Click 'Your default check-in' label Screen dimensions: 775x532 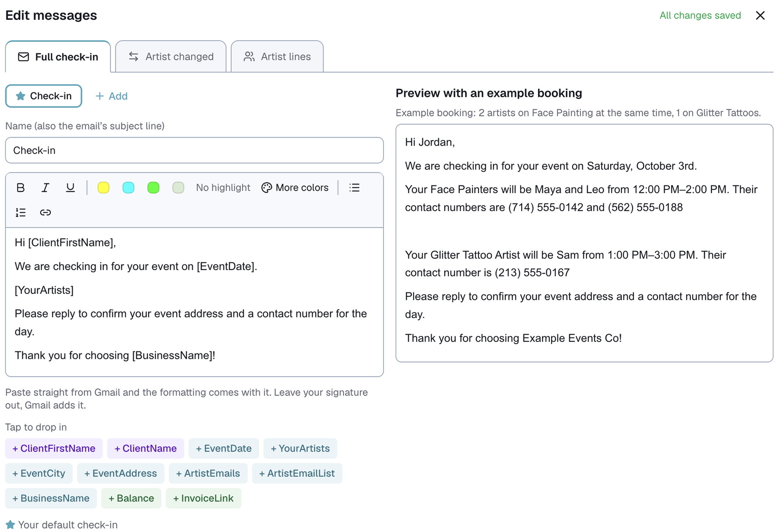(67, 525)
